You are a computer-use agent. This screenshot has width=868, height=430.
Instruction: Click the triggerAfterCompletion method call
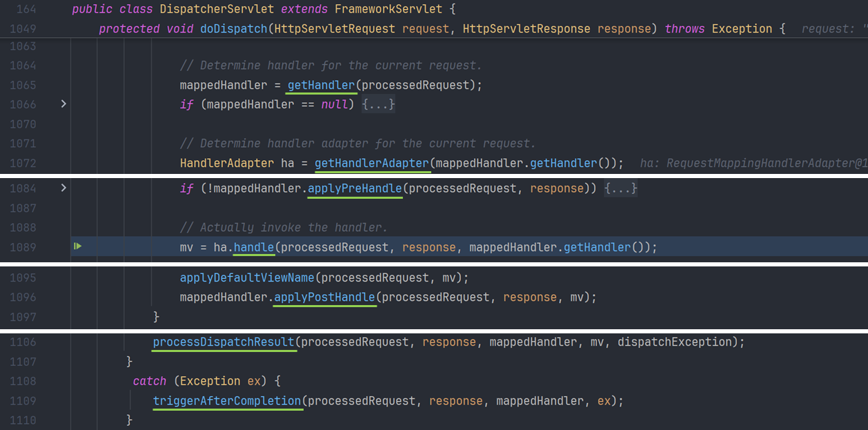[227, 401]
